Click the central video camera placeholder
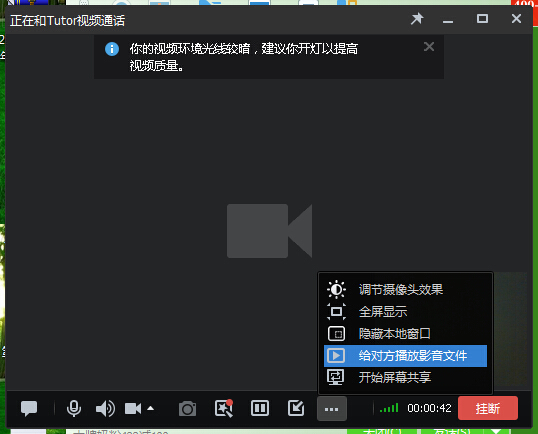Image resolution: width=538 pixels, height=434 pixels. [x=270, y=231]
